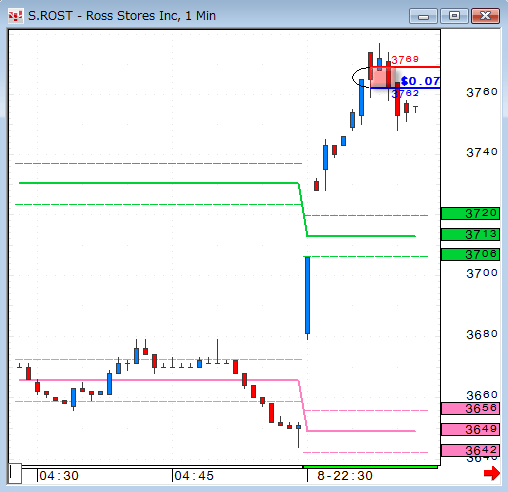This screenshot has width=508, height=492.
Task: Click the green 3706 price label
Action: [470, 255]
